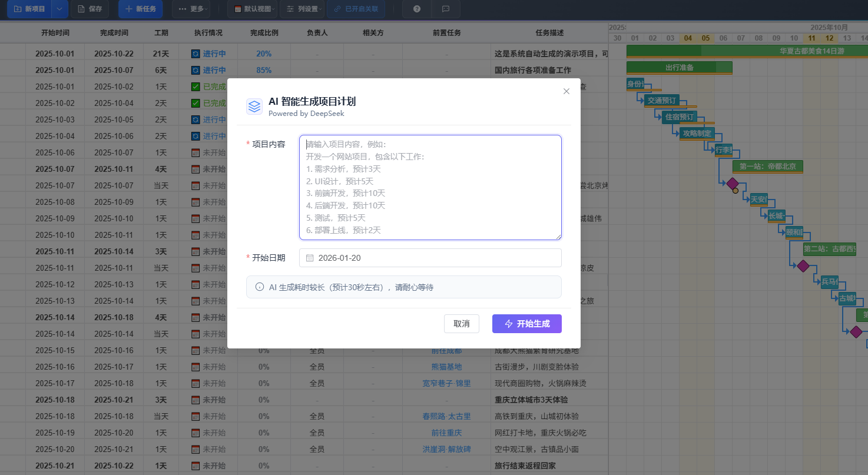Screen dimensions: 868x475
Task: Click the 开始生成 button
Action: 527,324
